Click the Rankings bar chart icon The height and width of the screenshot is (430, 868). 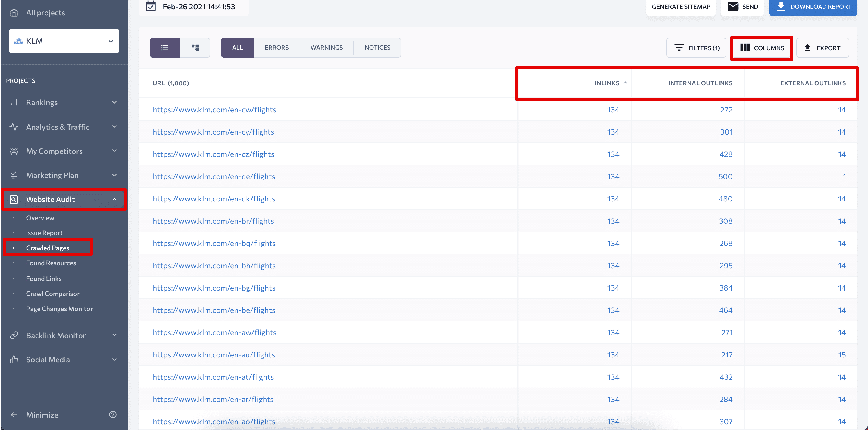(x=14, y=102)
